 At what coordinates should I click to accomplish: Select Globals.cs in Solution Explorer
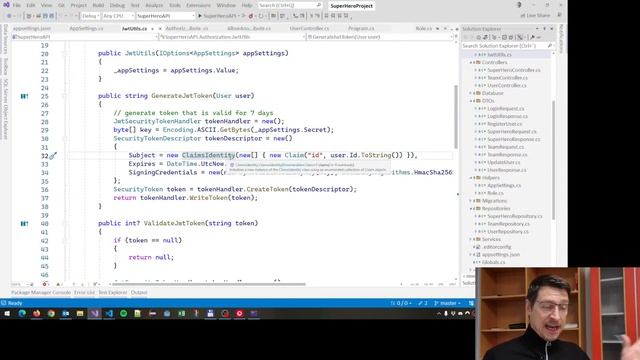click(493, 262)
